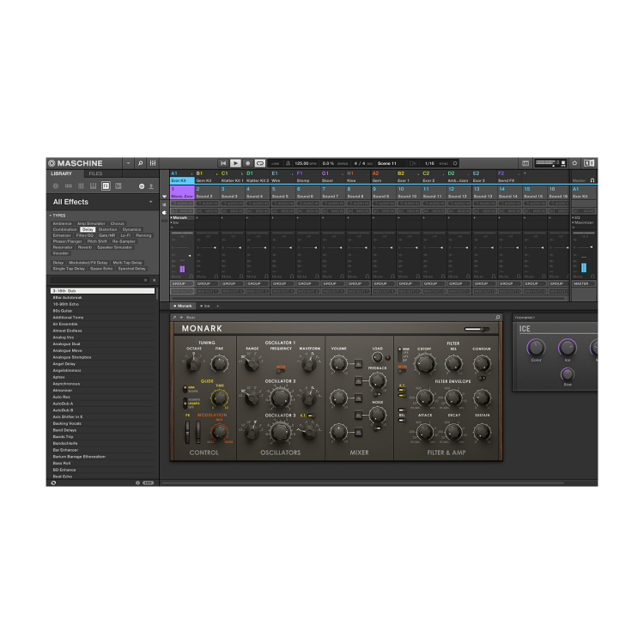Select the 'Angel Delay' preset
This screenshot has width=644, height=644.
click(x=103, y=364)
